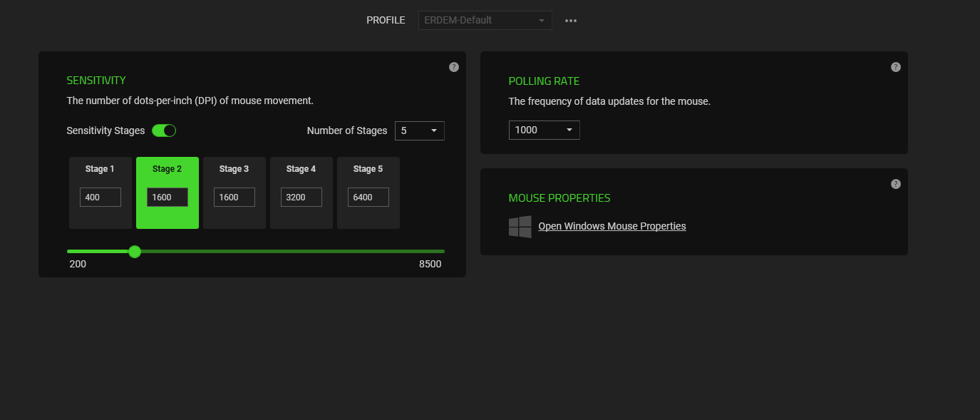
Task: Click the Stage 3 DPI input field
Action: pos(234,197)
